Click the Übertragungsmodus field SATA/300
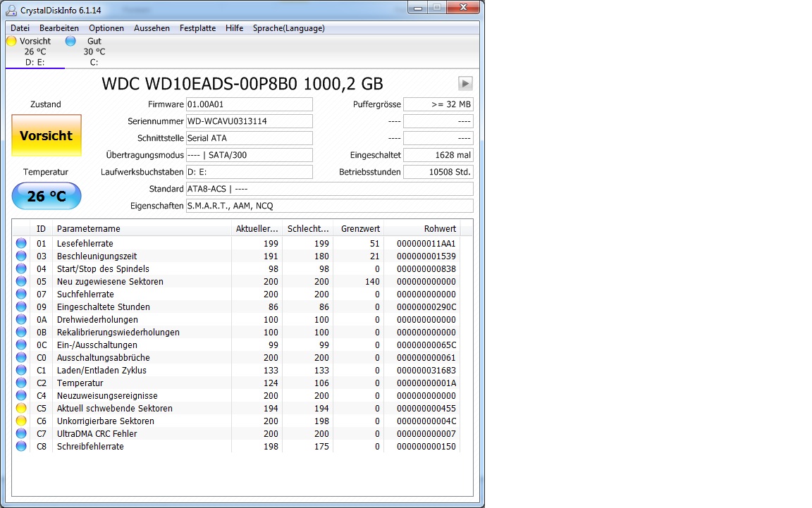The width and height of the screenshot is (812, 508). [249, 155]
